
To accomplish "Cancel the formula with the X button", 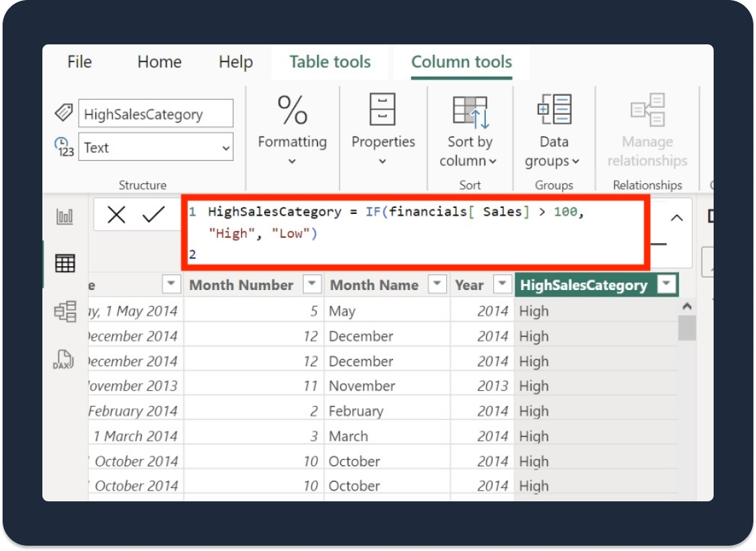I will point(117,214).
